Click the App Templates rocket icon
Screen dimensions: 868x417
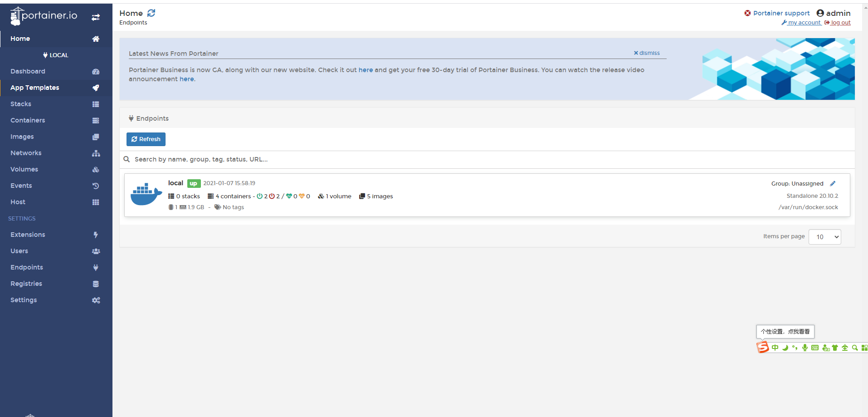96,88
